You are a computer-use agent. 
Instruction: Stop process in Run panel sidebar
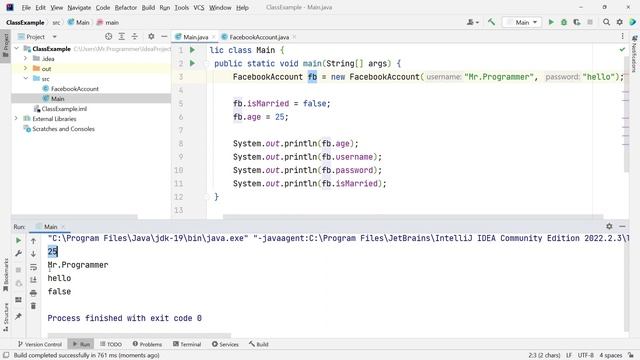18,270
